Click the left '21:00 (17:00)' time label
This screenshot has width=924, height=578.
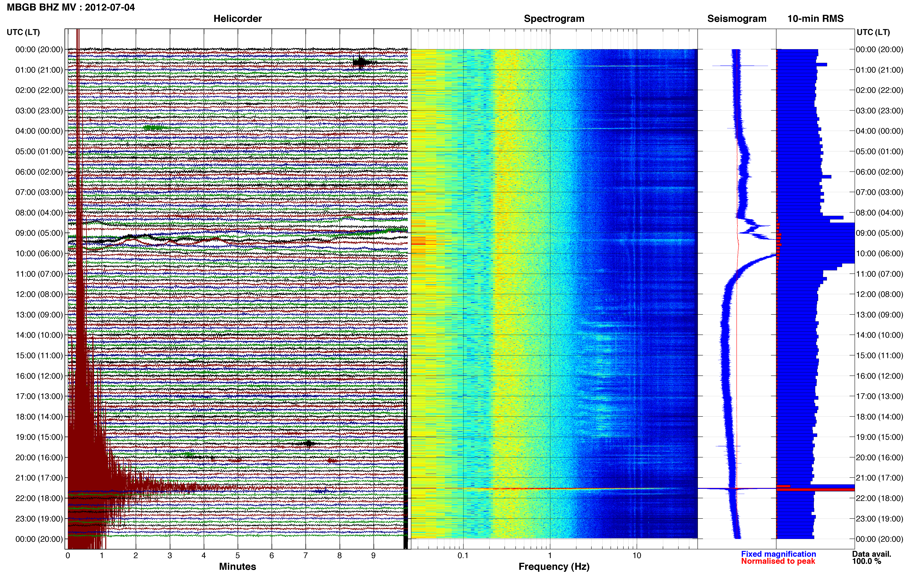pos(39,478)
